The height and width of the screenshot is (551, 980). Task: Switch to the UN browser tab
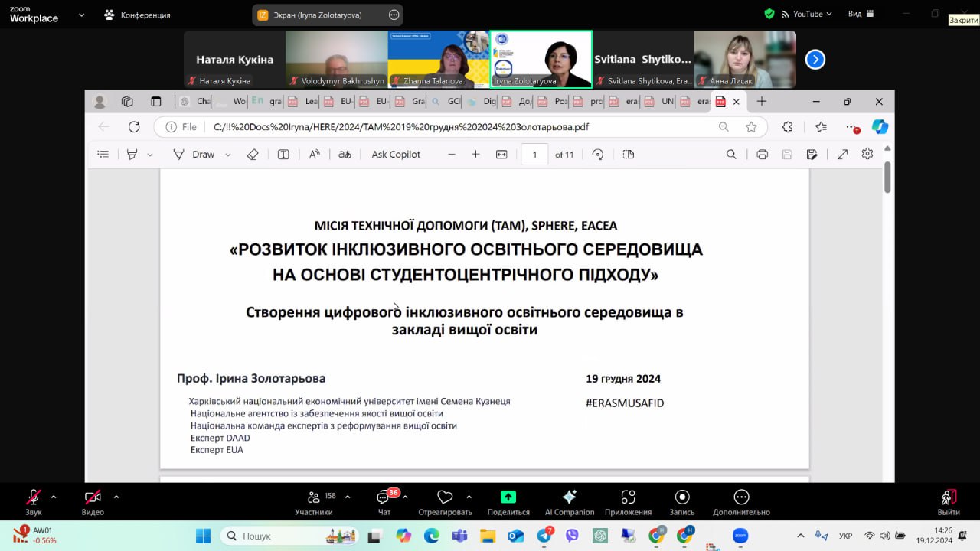click(661, 101)
